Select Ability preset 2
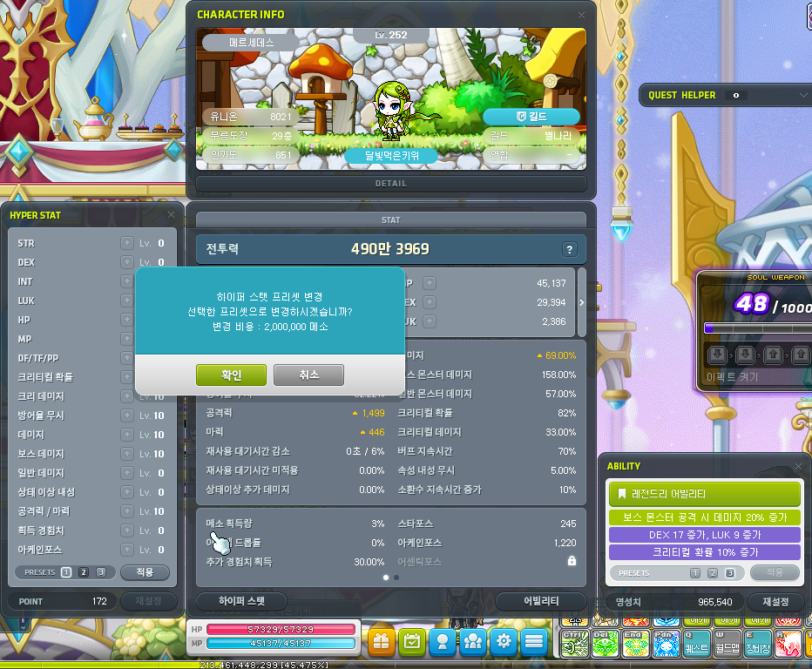Screen dimensions: 812x669 (713, 573)
